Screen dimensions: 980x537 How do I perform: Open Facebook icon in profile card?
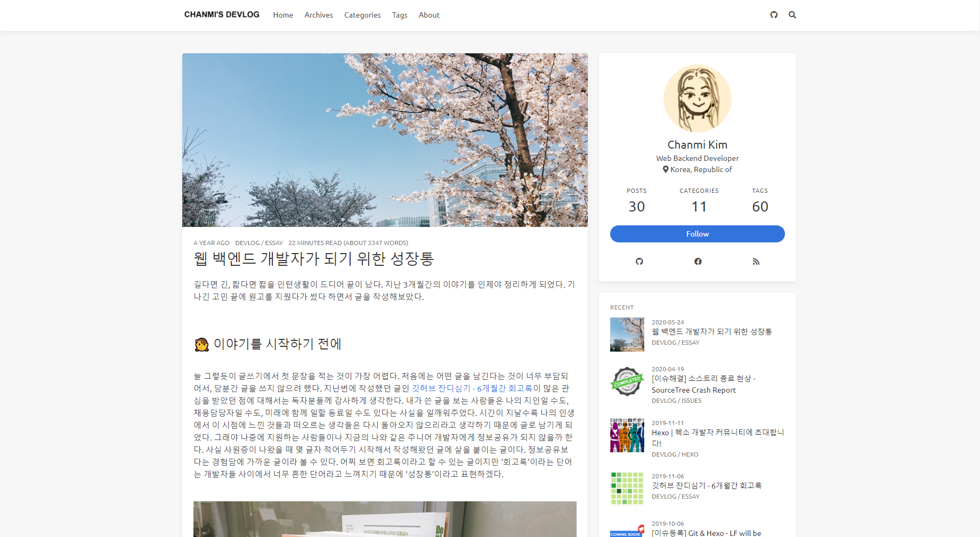tap(698, 262)
